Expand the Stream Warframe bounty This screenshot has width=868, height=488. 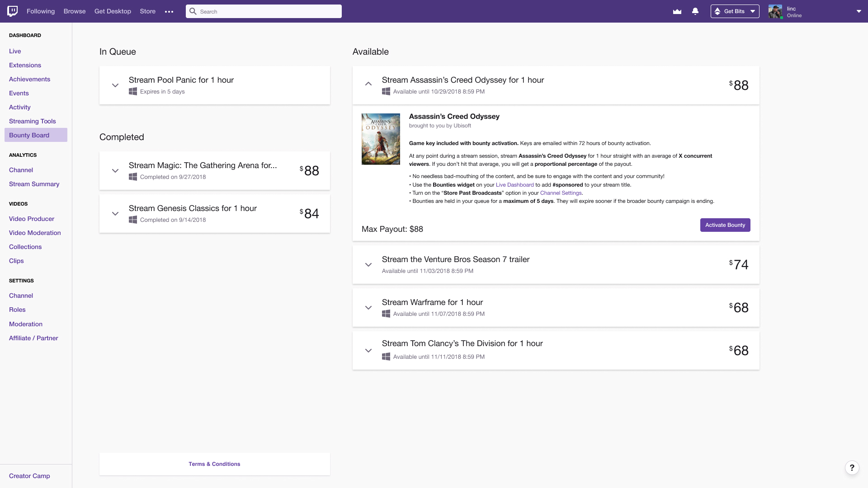pyautogui.click(x=368, y=308)
